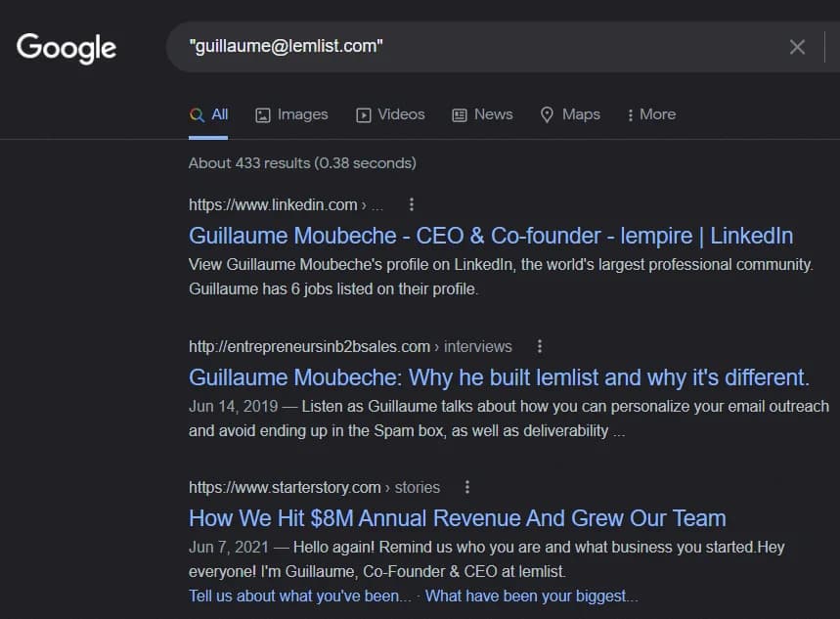Open the News tab
The width and height of the screenshot is (840, 619).
(x=482, y=114)
